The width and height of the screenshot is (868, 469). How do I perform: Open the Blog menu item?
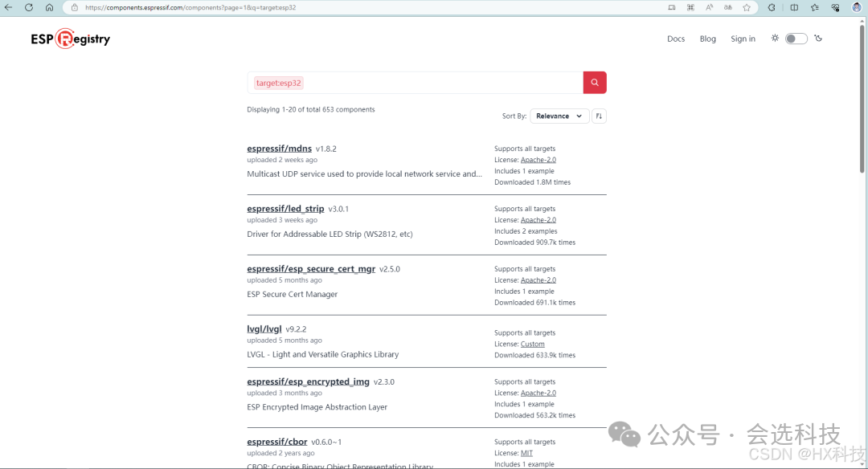point(707,39)
